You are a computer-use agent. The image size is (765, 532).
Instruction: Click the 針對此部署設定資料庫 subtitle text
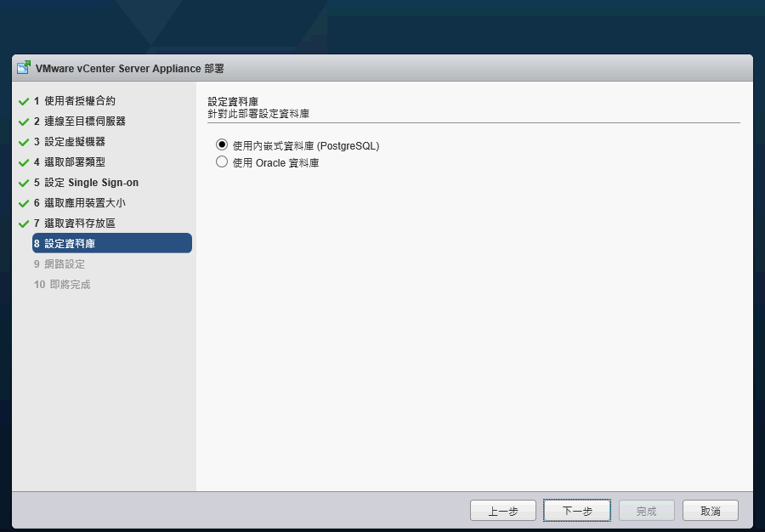pyautogui.click(x=258, y=114)
